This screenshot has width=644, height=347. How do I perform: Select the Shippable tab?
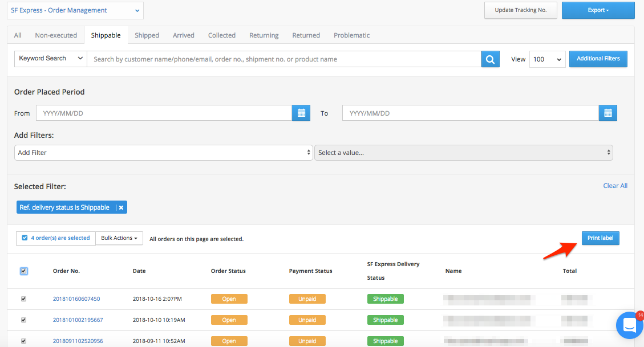tap(106, 35)
